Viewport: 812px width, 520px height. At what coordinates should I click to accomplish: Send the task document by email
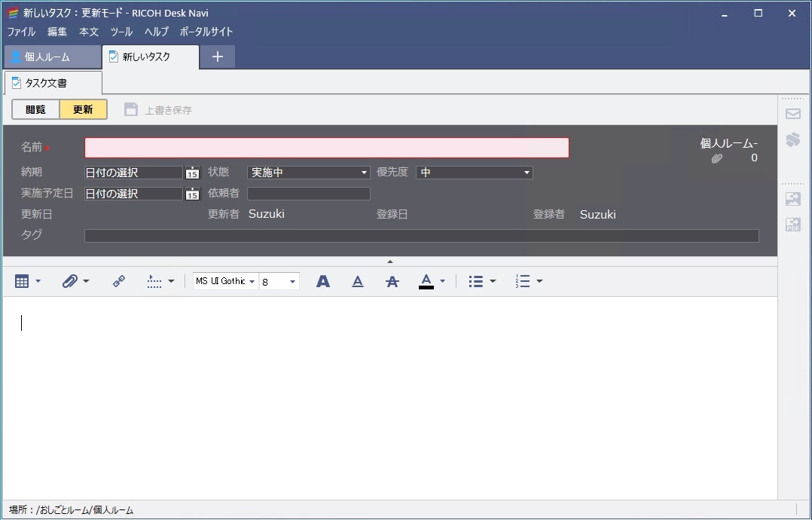click(x=792, y=114)
